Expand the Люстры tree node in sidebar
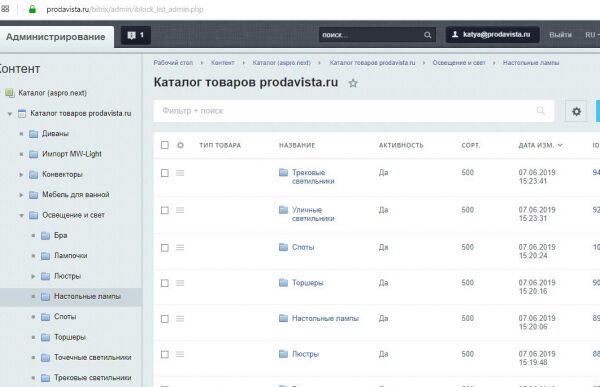This screenshot has height=387, width=600. pyautogui.click(x=33, y=276)
